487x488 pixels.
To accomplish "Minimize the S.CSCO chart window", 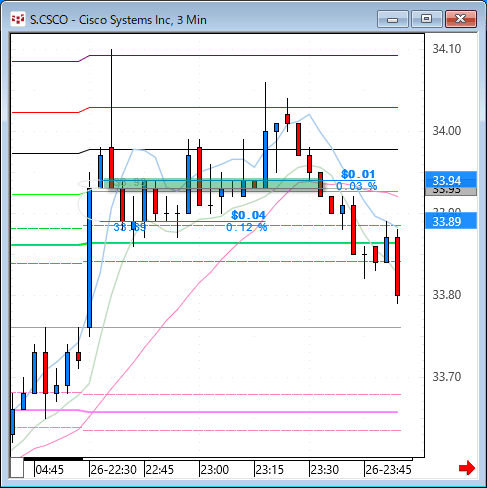I will pos(393,19).
